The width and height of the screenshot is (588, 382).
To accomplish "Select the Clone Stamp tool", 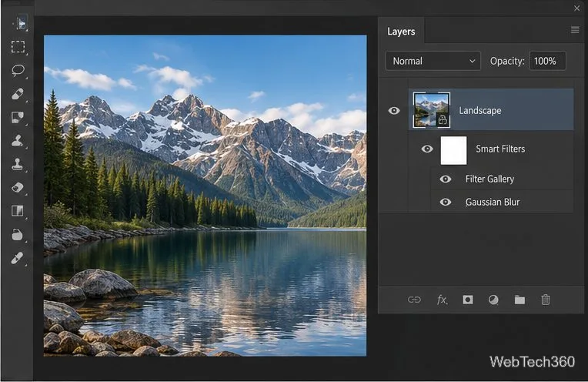I will 17,140.
